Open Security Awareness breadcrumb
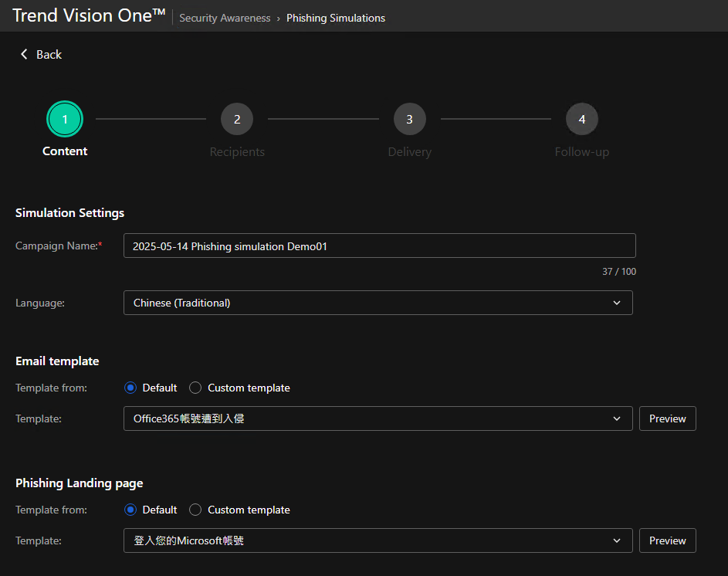The image size is (728, 576). 225,18
